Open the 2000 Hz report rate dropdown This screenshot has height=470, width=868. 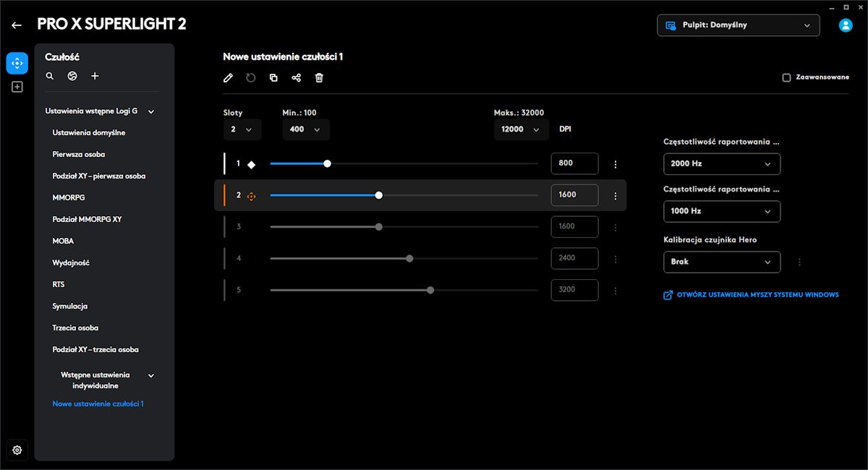coord(721,164)
